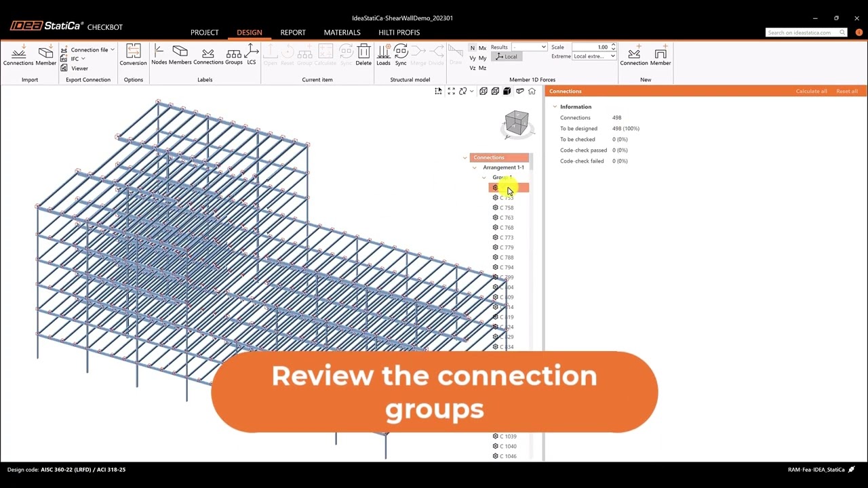This screenshot has height=488, width=868.
Task: Increase Scale value stepper
Action: click(x=613, y=45)
